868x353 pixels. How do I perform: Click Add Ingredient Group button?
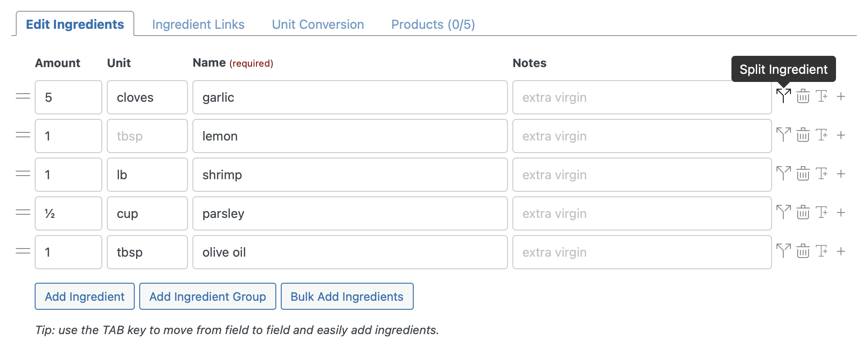click(207, 296)
